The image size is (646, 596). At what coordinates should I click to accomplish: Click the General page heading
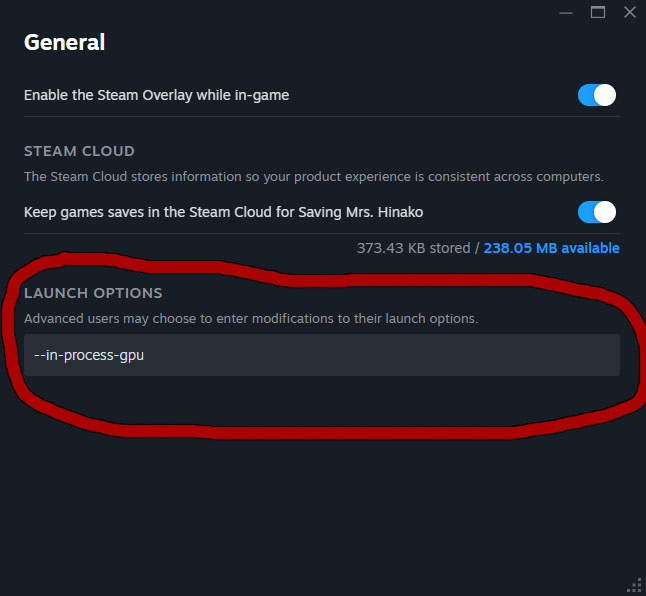[x=64, y=42]
